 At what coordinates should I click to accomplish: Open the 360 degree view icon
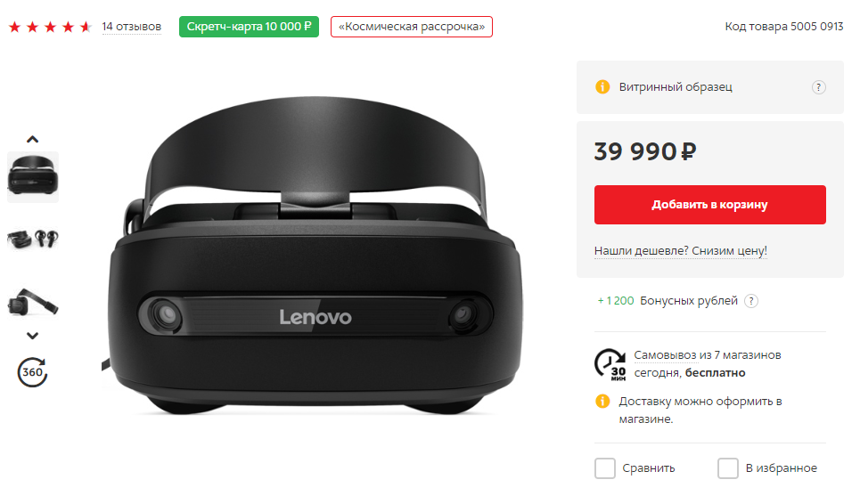pyautogui.click(x=32, y=372)
